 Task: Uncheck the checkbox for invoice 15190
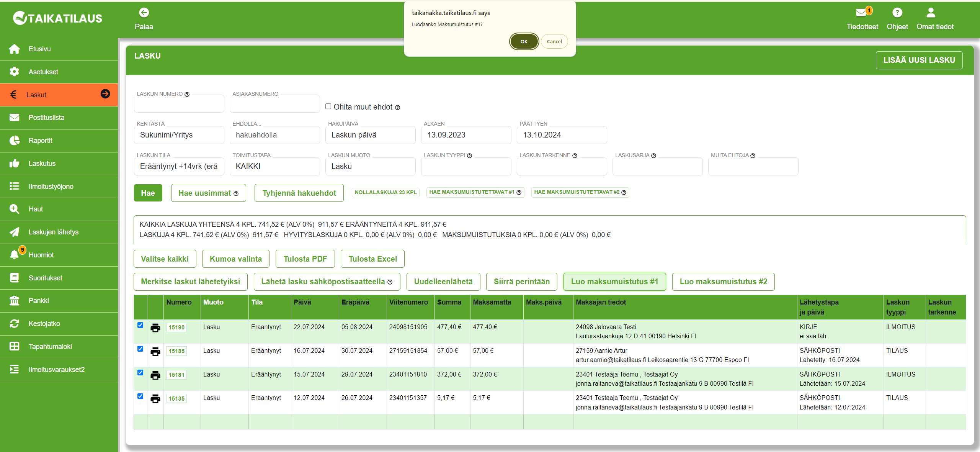click(x=140, y=325)
